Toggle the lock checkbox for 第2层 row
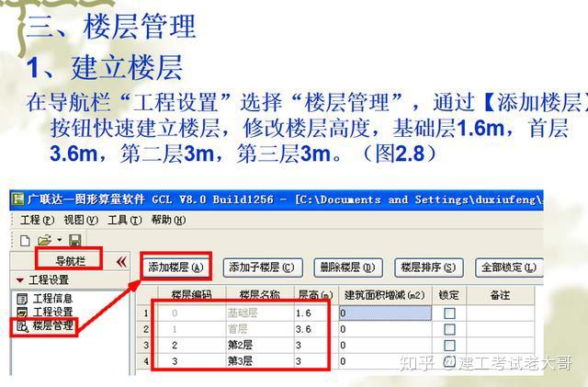This screenshot has height=387, width=588. 449,346
